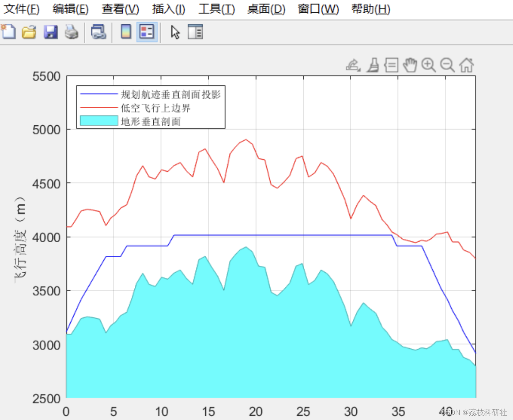Open the 窗口(W) menu
The height and width of the screenshot is (420, 513).
[318, 9]
